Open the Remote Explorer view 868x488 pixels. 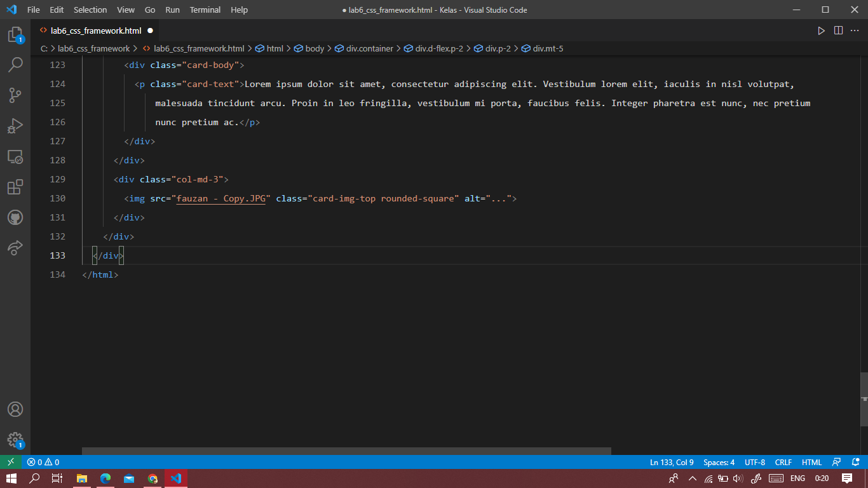tap(15, 156)
